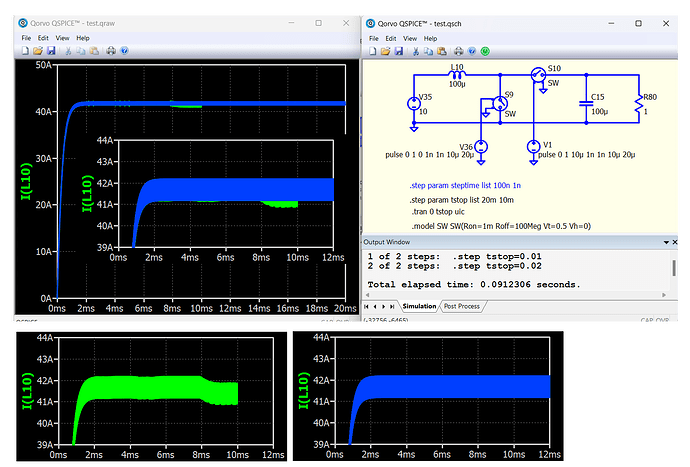Screen dimensions: 690x467
Task: Click previous tab arrow in Output Window
Action: tap(375, 306)
